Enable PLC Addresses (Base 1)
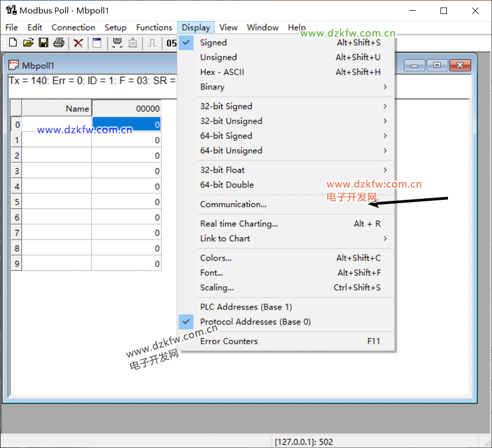The width and height of the screenshot is (492, 448). 246,307
